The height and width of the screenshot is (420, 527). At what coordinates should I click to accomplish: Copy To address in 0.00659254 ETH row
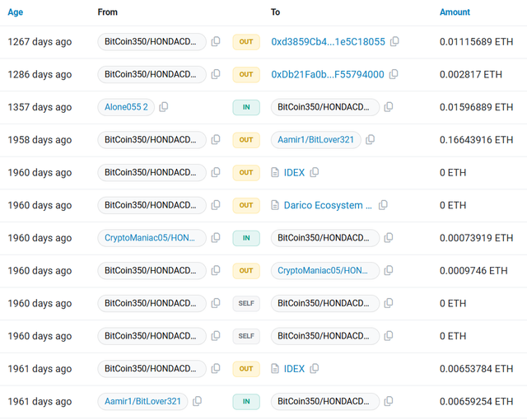coord(389,401)
